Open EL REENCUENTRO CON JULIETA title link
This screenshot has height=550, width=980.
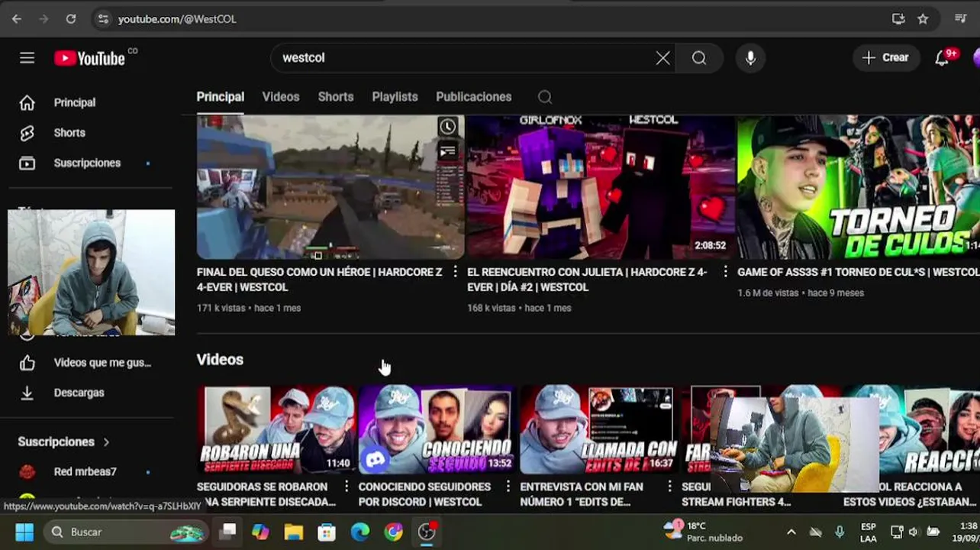pyautogui.click(x=588, y=280)
